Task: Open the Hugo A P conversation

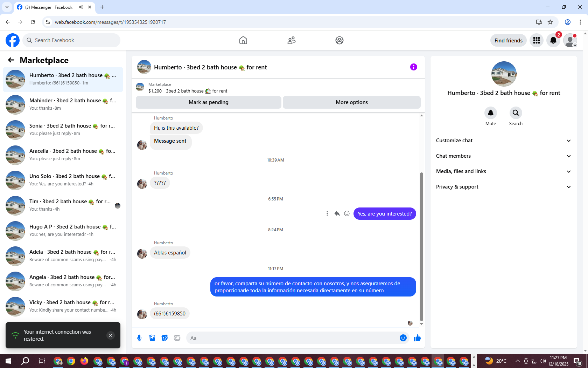Action: click(63, 231)
